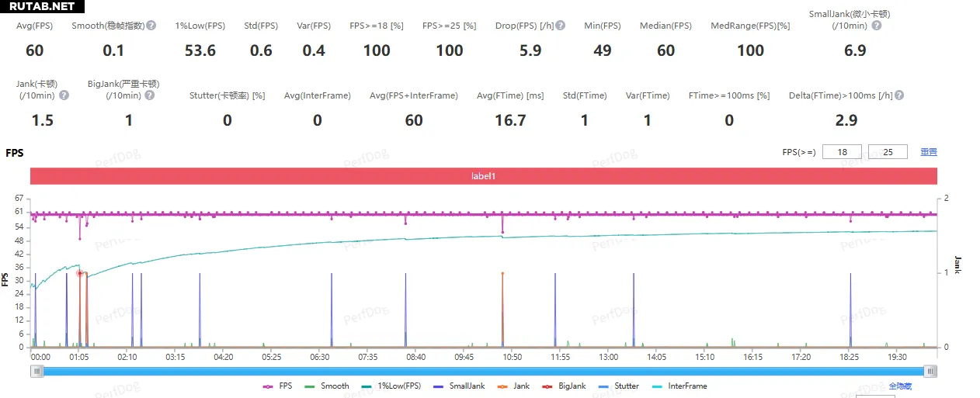Screen dimensions: 980x398
Task: Click the FPS threshold field showing 18
Action: [x=841, y=152]
